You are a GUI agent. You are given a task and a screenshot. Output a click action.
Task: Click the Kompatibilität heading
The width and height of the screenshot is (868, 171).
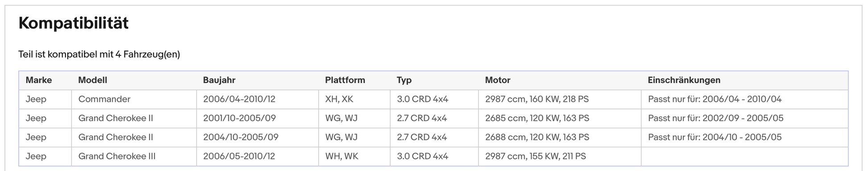click(74, 23)
